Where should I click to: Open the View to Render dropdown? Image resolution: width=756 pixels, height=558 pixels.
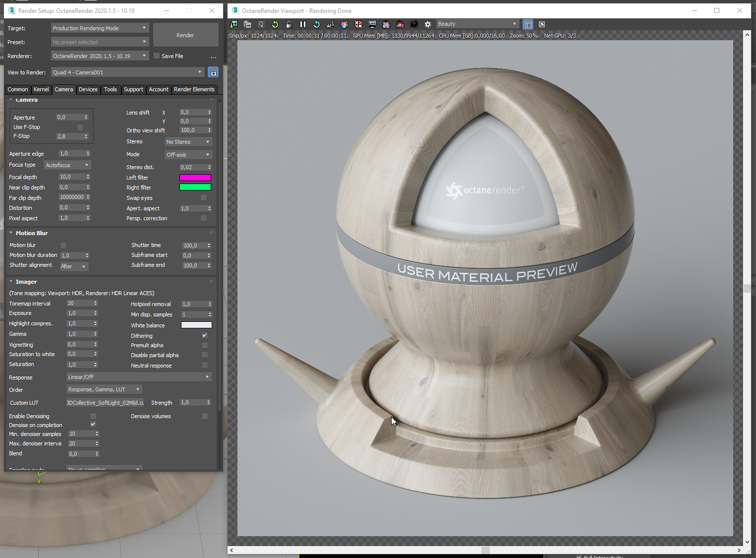pyautogui.click(x=128, y=72)
